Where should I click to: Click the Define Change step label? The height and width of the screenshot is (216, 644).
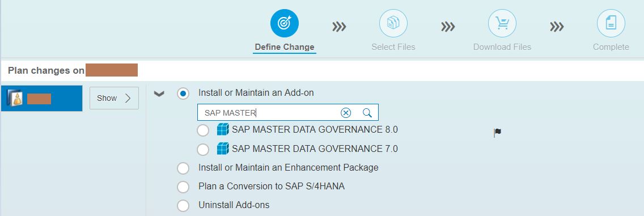point(284,47)
